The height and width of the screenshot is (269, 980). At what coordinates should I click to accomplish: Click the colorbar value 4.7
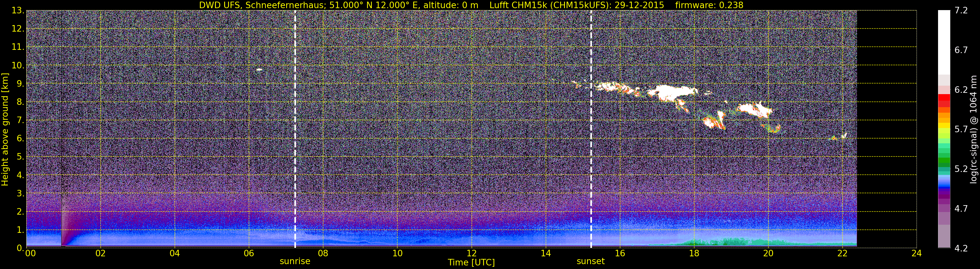[x=961, y=208]
